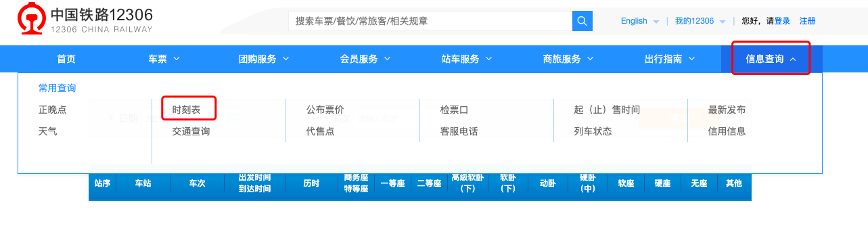Open the 代售点 link

tap(321, 131)
